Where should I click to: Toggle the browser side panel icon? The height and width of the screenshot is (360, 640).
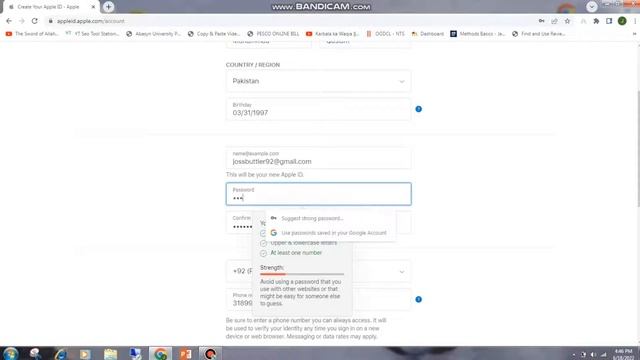609,21
